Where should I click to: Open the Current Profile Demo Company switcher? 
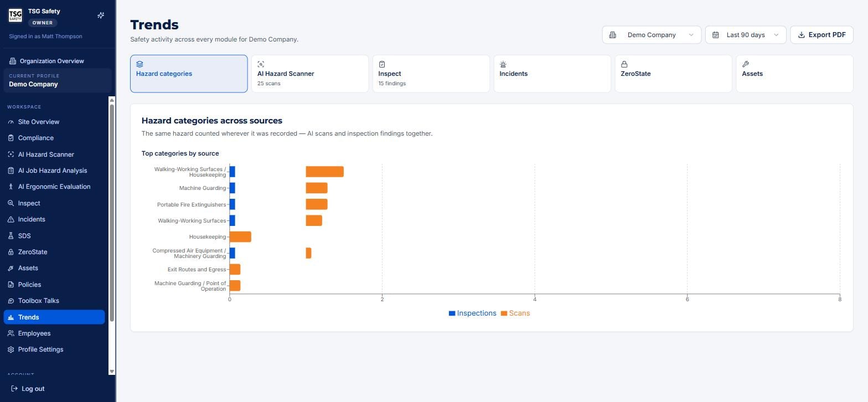click(58, 80)
